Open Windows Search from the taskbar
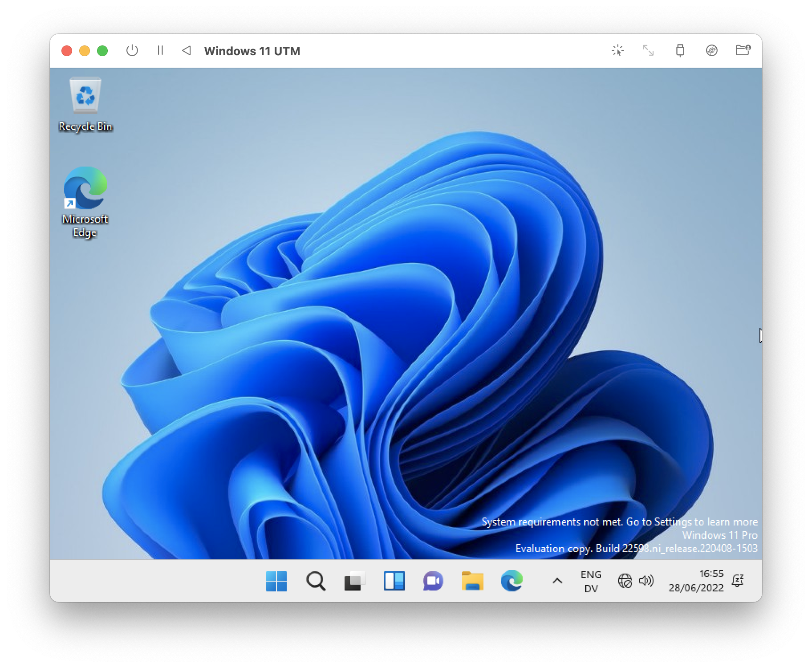This screenshot has width=812, height=668. [x=316, y=580]
